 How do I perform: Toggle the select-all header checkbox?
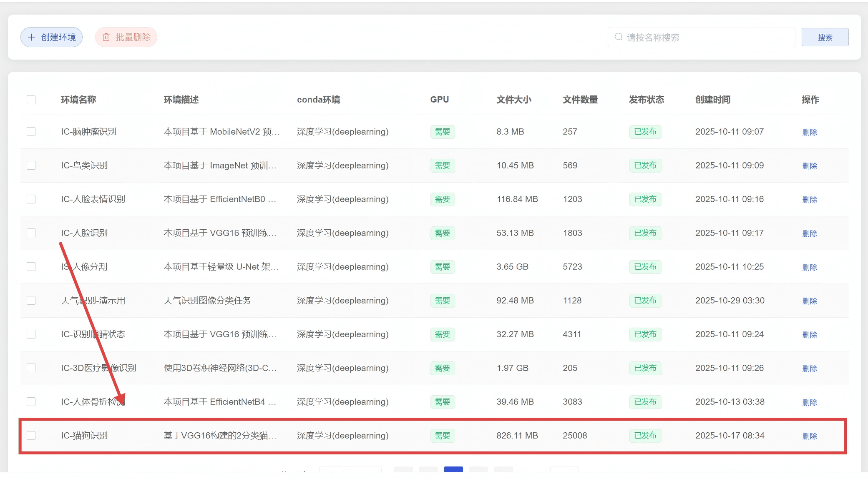(x=31, y=100)
